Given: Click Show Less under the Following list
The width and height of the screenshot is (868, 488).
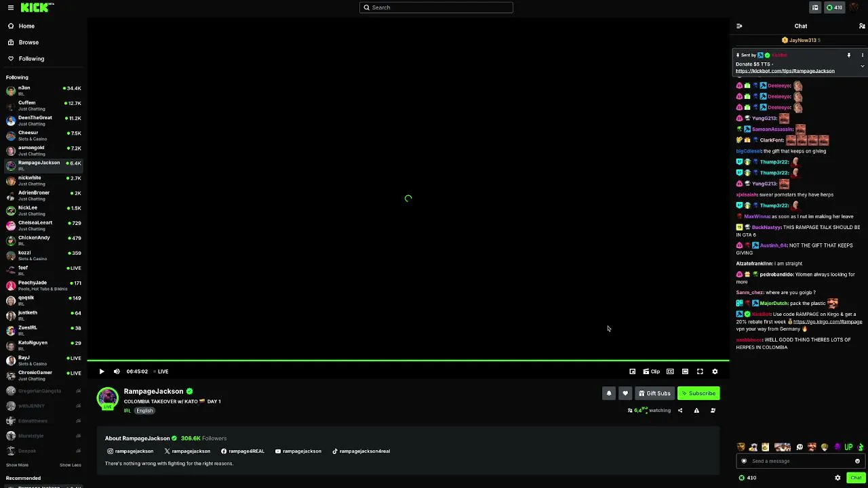Looking at the screenshot, I should click(x=70, y=465).
